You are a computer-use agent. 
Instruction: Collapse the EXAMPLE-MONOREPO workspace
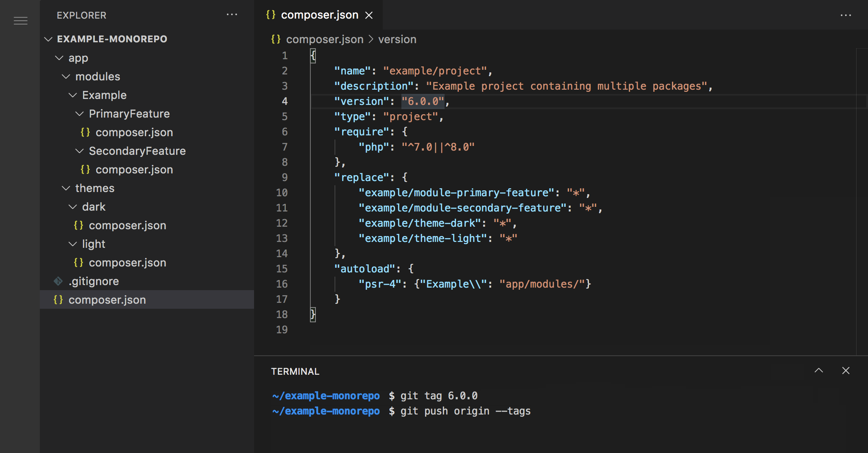[x=48, y=39]
